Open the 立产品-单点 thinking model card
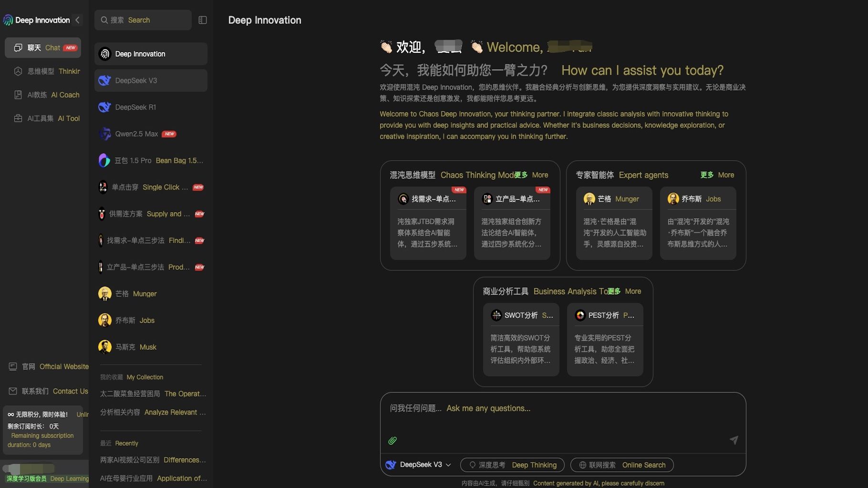868x488 pixels. (512, 223)
